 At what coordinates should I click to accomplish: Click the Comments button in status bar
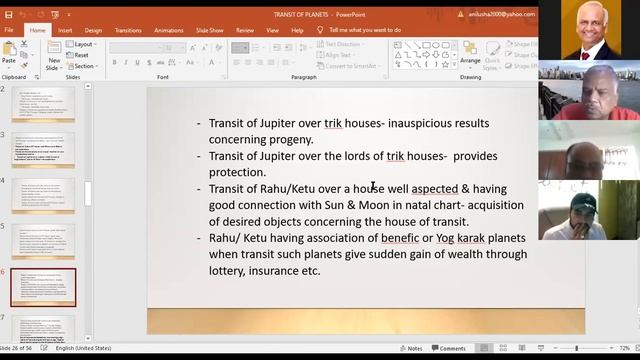[x=449, y=348]
